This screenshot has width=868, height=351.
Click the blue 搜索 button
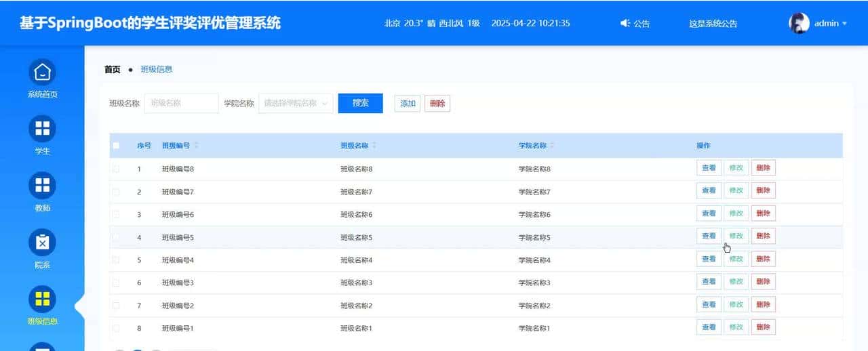pos(361,103)
